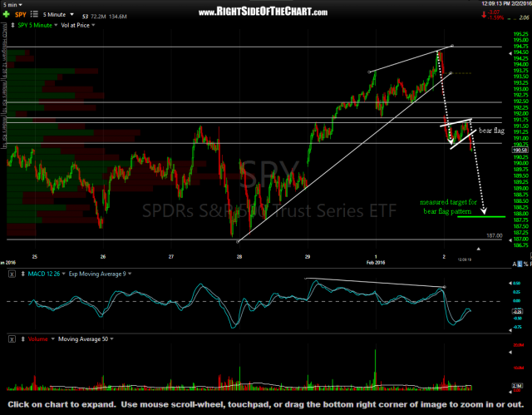Click the volume axis arrow at bottom
Image resolution: width=532 pixels, height=415 pixels.
[x=510, y=393]
